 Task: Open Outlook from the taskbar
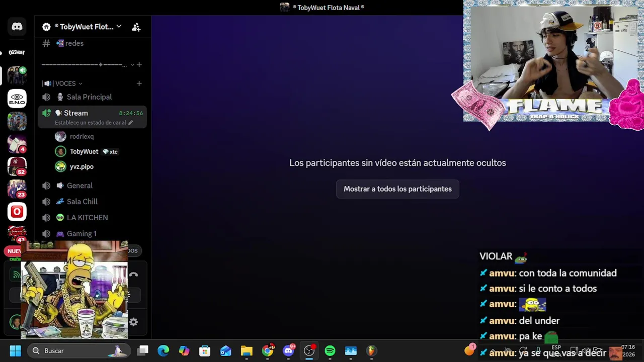coord(225,351)
